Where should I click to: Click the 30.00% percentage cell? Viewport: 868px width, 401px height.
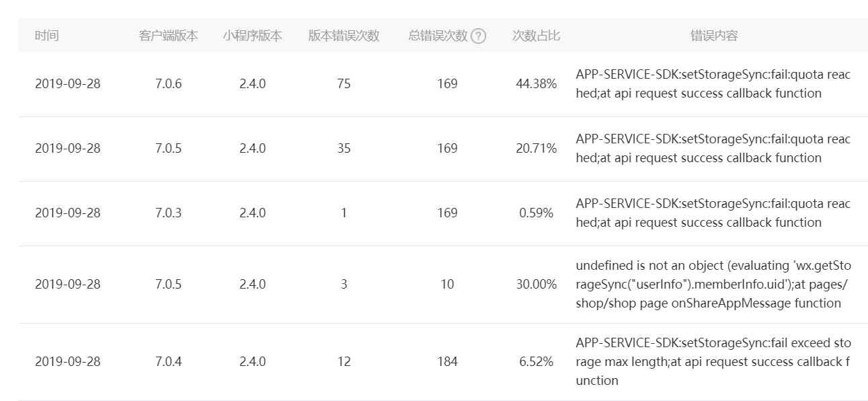tap(536, 285)
